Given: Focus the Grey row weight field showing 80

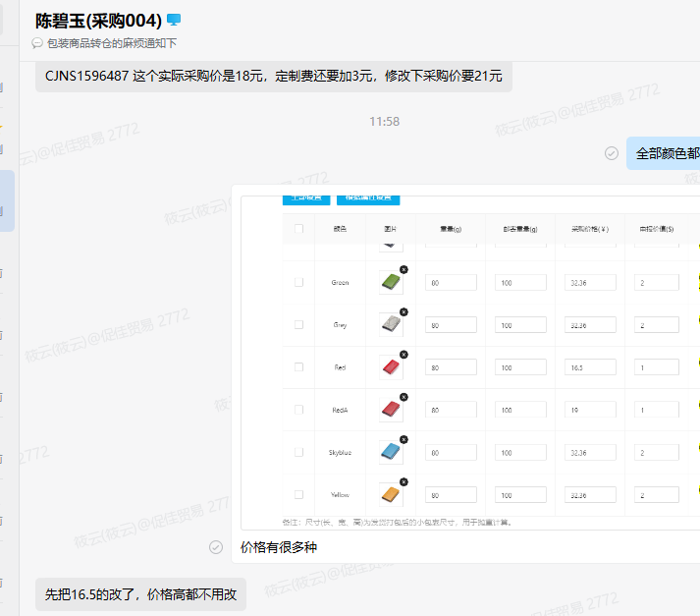Looking at the screenshot, I should click(x=450, y=325).
